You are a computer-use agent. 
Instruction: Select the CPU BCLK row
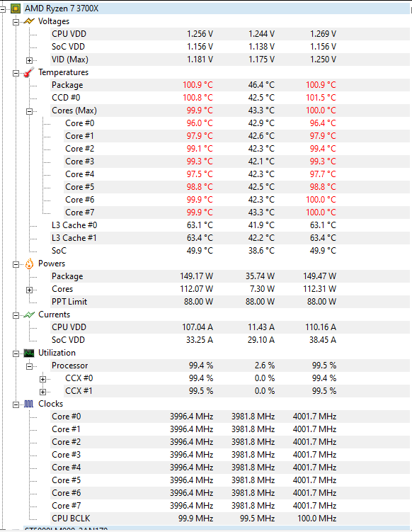point(230,519)
